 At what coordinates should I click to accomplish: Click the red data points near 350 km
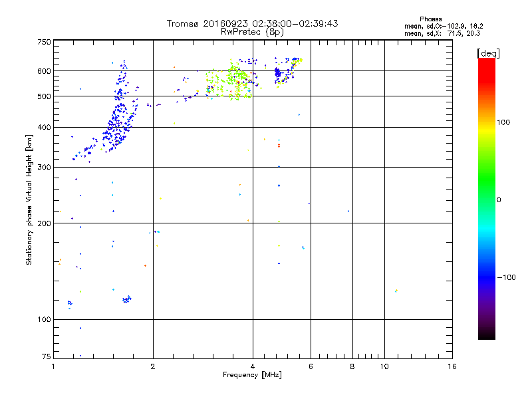coord(279,146)
